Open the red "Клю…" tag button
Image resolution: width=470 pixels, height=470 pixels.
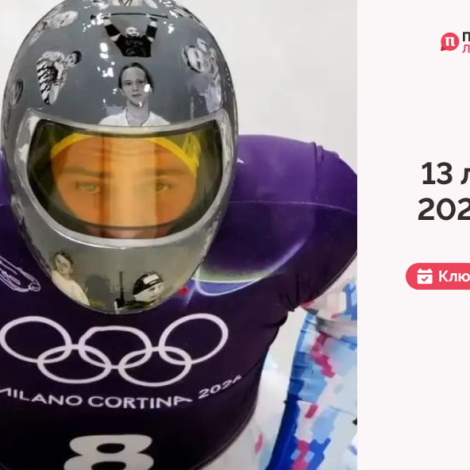[438, 276]
